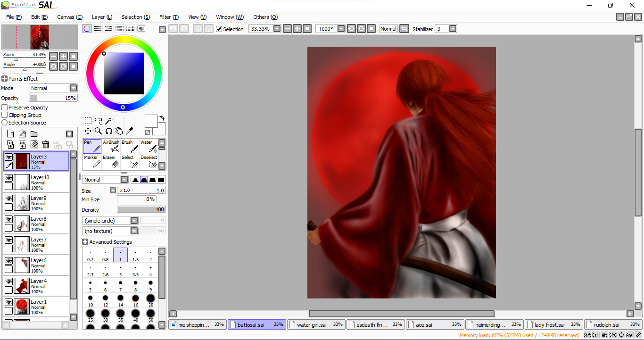Hide Layer8 using the eye icon
Viewport: 644px width, 340px height.
[8, 220]
